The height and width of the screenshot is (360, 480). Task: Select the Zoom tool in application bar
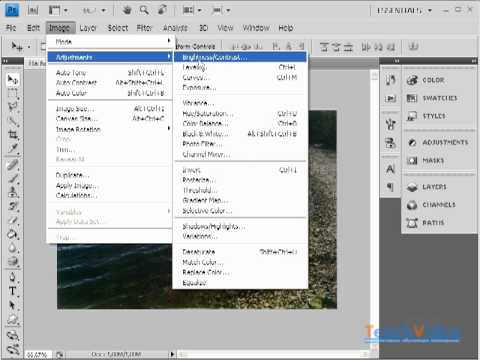point(144,10)
